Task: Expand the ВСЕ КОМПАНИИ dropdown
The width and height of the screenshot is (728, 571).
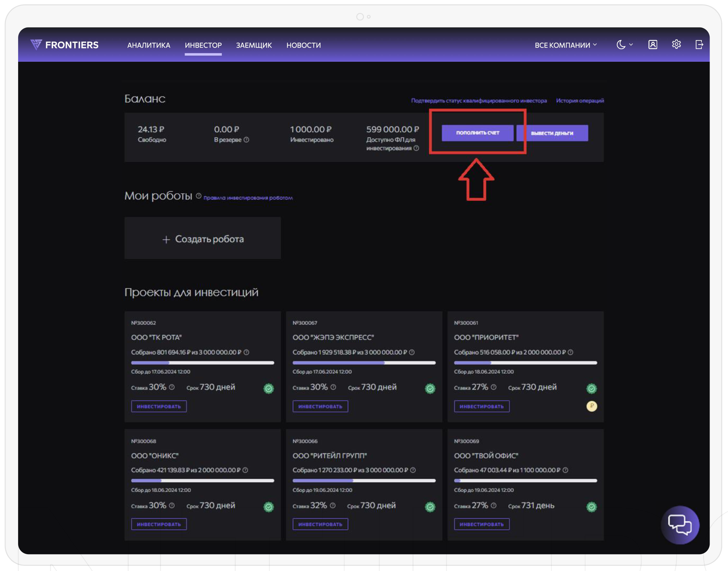Action: click(x=565, y=45)
